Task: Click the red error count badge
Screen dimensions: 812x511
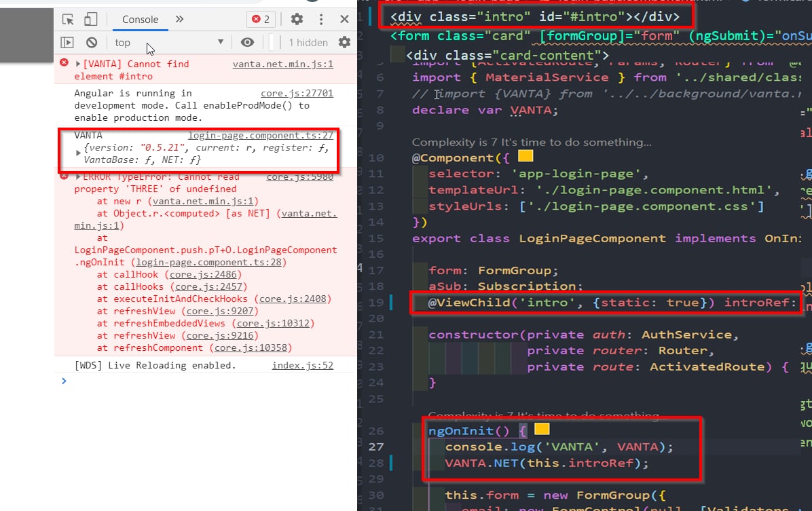Action: pyautogui.click(x=261, y=19)
